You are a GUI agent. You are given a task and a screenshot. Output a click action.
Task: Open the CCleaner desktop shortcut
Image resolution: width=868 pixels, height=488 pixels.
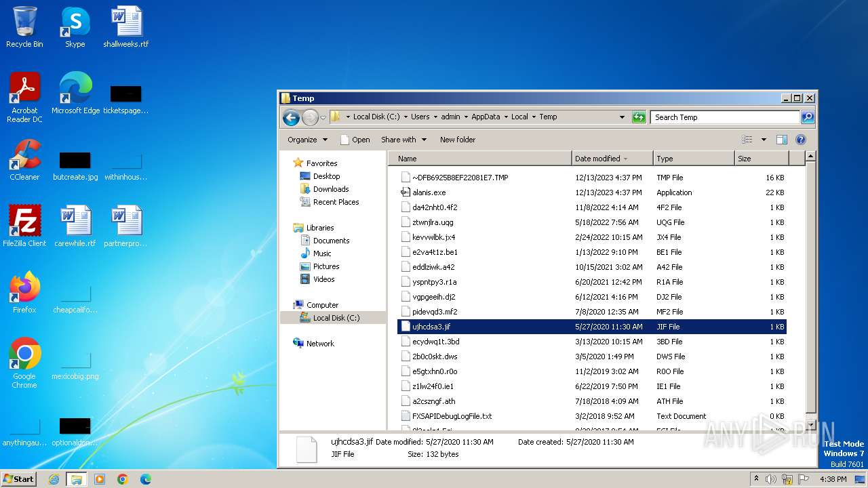24,160
